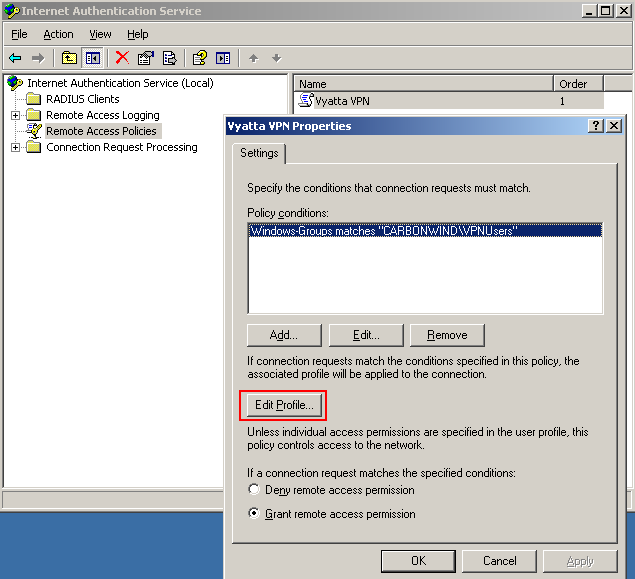Click the Name column header
This screenshot has width=635, height=579.
423,84
